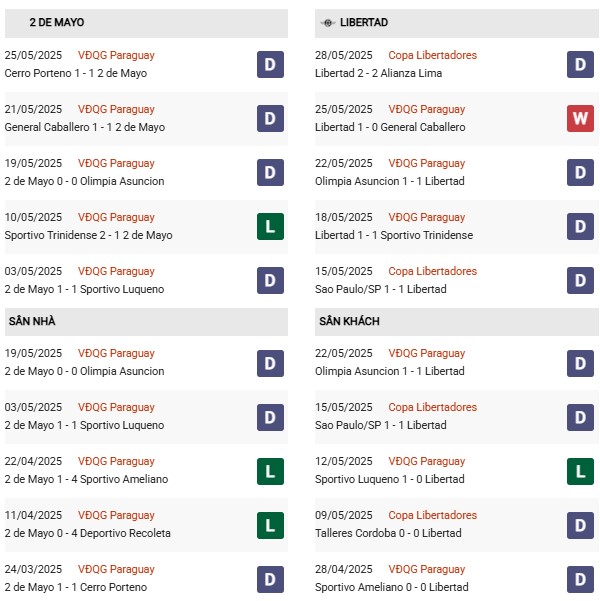Click the D badge for Libertad 2-2 Alianza Lima
Screen dimensions: 600x601
(580, 64)
